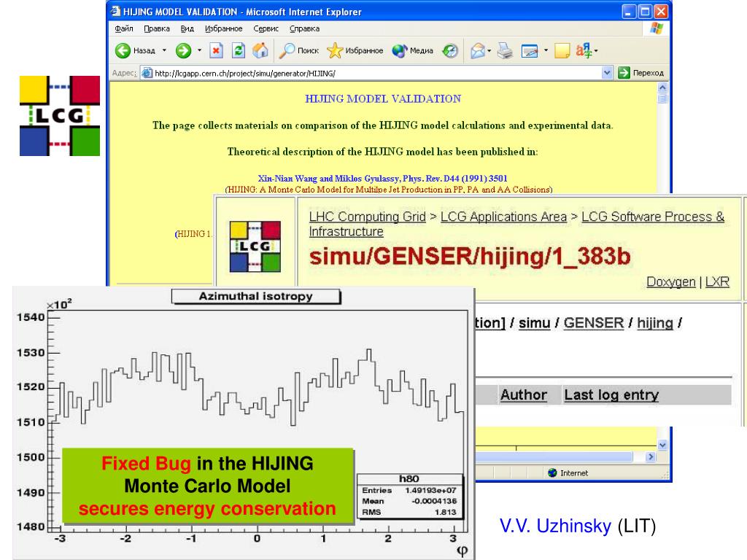Print the page with the printer icon
The width and height of the screenshot is (747, 560).
505,50
